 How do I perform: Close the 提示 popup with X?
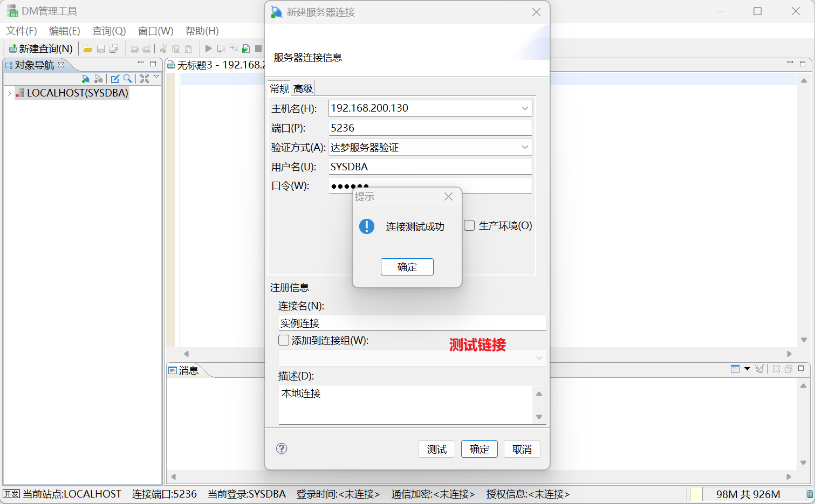[448, 197]
